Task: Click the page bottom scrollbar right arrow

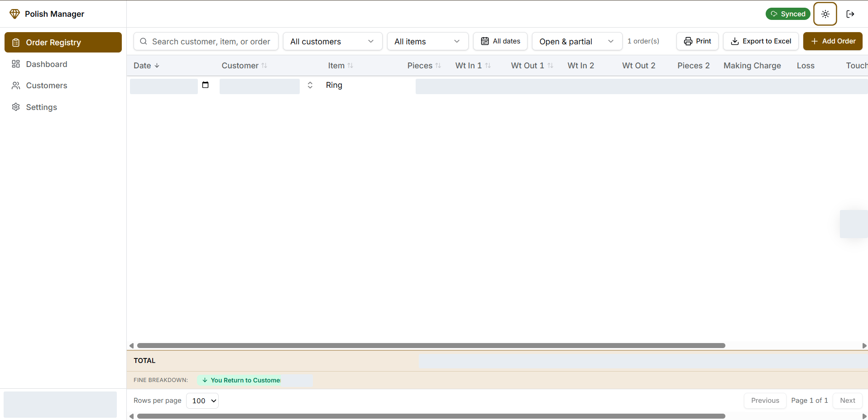Action: (x=864, y=416)
